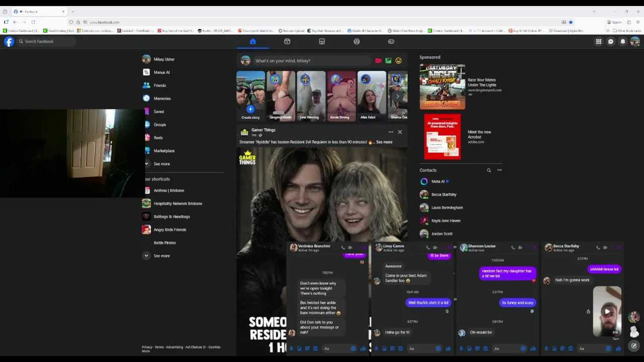Open Messenger icon in top bar

(611, 42)
